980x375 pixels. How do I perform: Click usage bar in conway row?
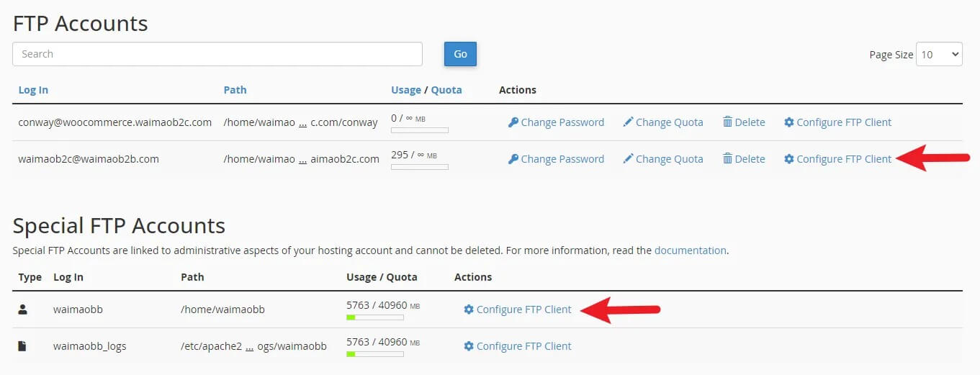[420, 130]
